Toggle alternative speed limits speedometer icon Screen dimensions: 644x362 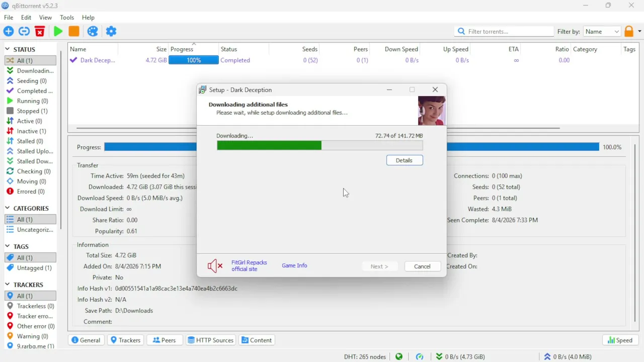420,356
